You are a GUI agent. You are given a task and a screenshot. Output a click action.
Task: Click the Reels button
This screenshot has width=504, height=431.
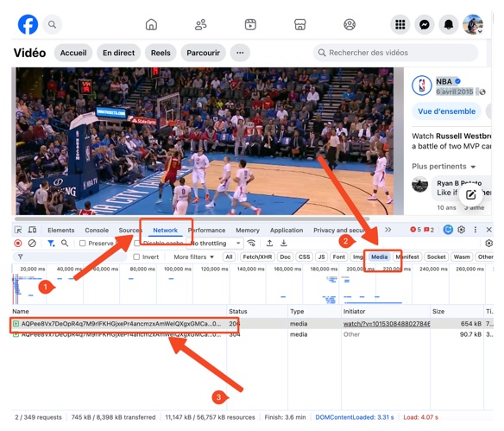[x=161, y=53]
